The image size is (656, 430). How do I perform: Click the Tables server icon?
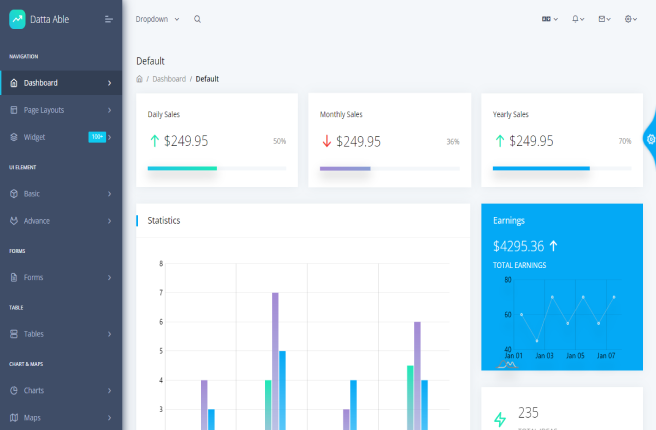(14, 334)
